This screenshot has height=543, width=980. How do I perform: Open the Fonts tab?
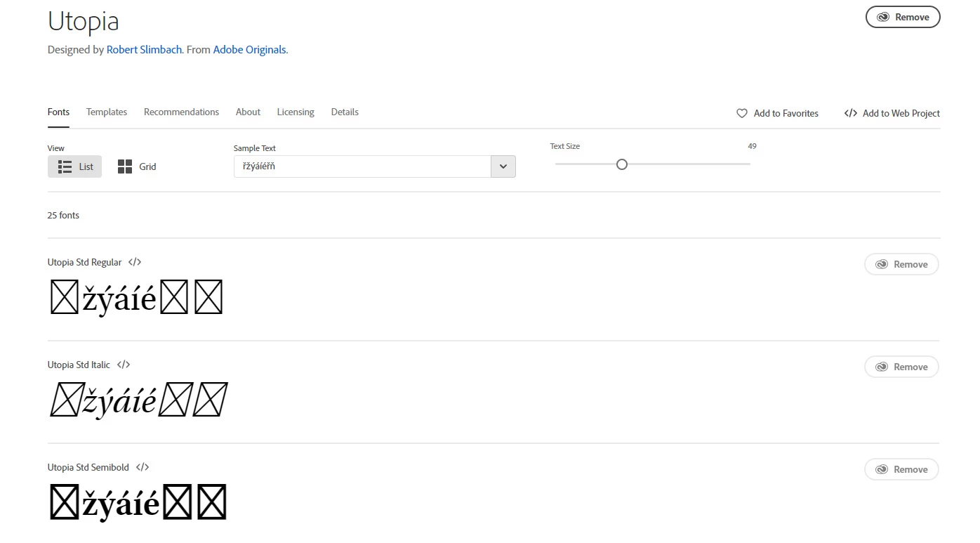coord(58,112)
